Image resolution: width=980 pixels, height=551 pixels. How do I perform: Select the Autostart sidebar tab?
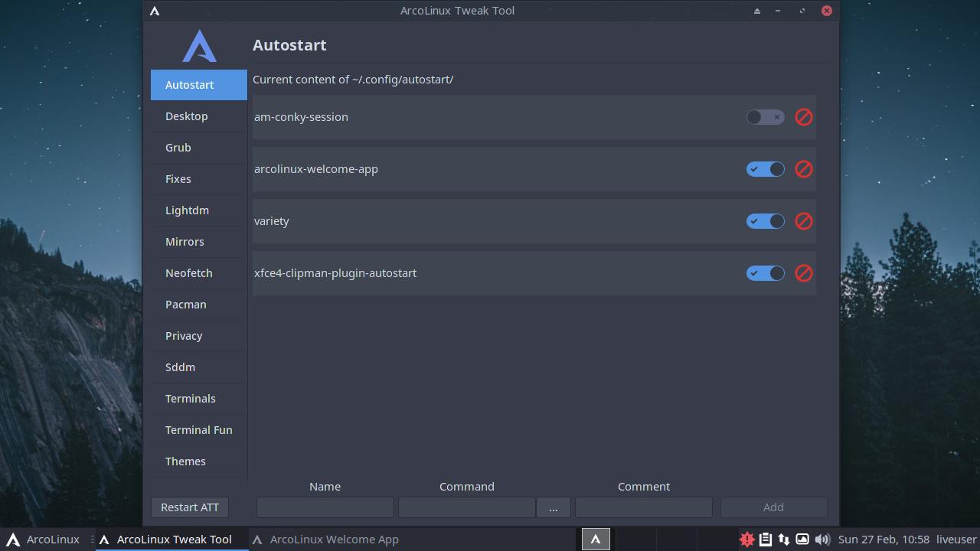tap(199, 85)
